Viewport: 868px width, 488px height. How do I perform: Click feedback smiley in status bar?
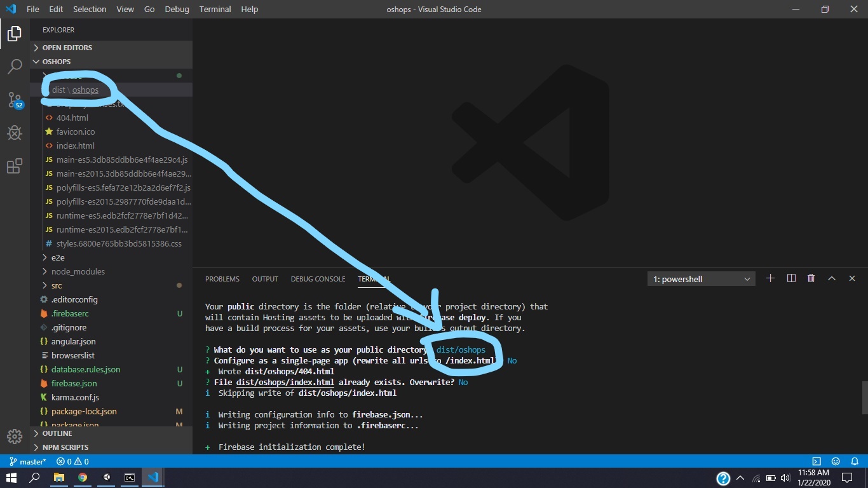836,461
